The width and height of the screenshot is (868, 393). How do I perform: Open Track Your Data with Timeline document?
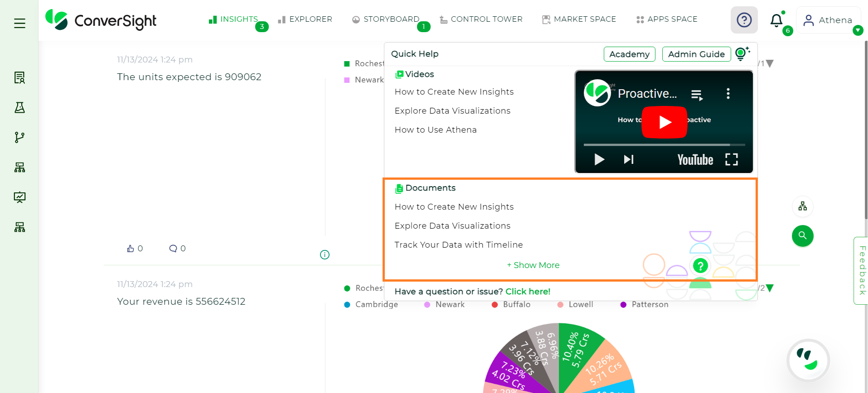(x=459, y=245)
